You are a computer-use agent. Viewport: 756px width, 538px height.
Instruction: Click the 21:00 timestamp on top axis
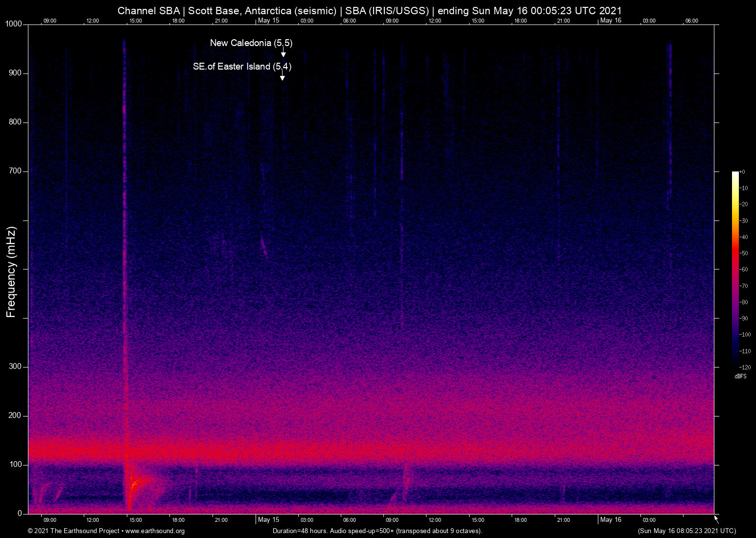[x=222, y=21]
